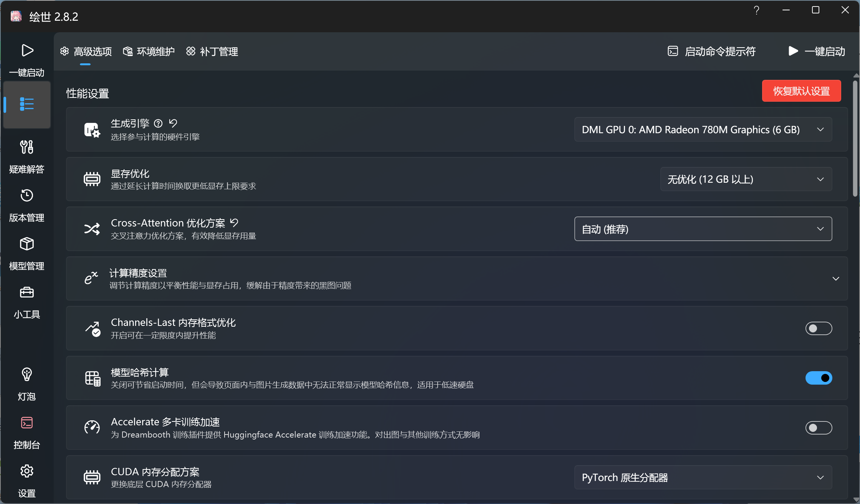Viewport: 860px width, 504px height.
Task: Expand the 计算精度设置 section
Action: point(835,279)
